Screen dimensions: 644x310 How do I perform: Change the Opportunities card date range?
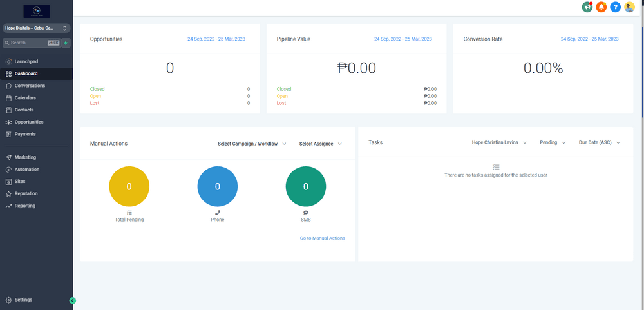pyautogui.click(x=216, y=39)
